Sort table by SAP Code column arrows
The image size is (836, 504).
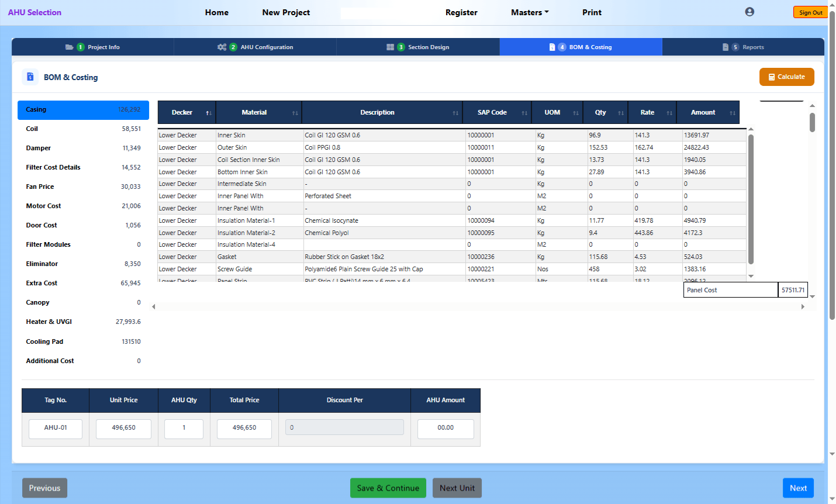pos(524,113)
